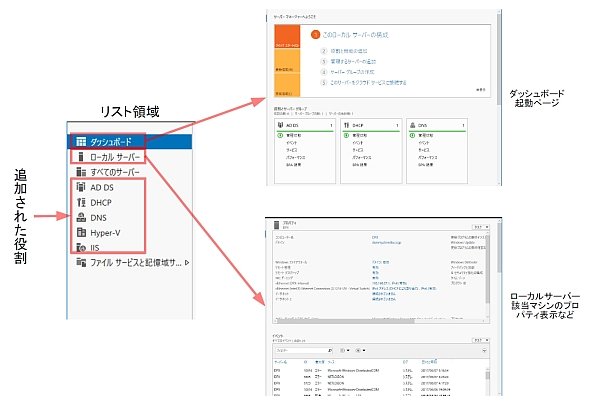The image size is (590, 403).
Task: Open the Events tasks dropdown
Action: (481, 340)
